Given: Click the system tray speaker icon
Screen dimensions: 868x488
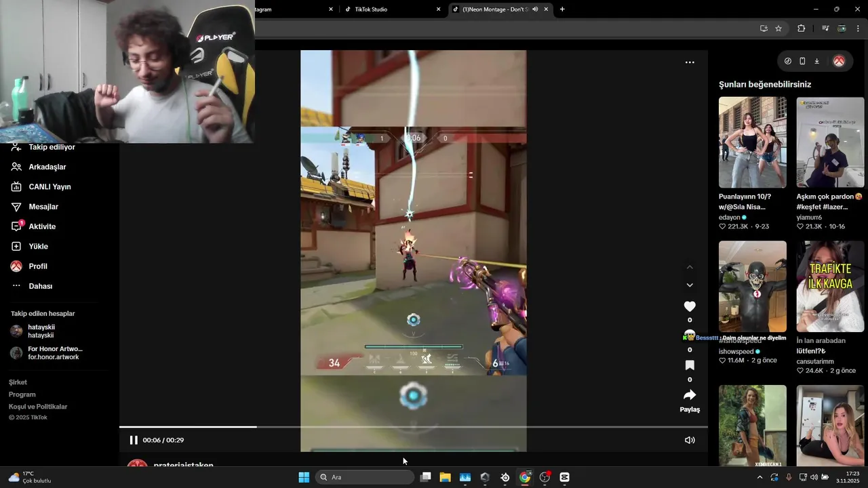Looking at the screenshot, I should tap(814, 477).
